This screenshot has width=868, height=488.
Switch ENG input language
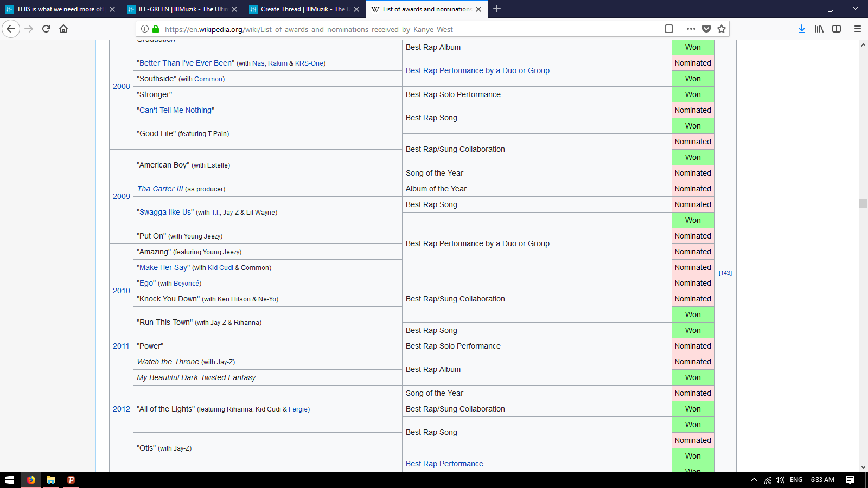pyautogui.click(x=796, y=480)
